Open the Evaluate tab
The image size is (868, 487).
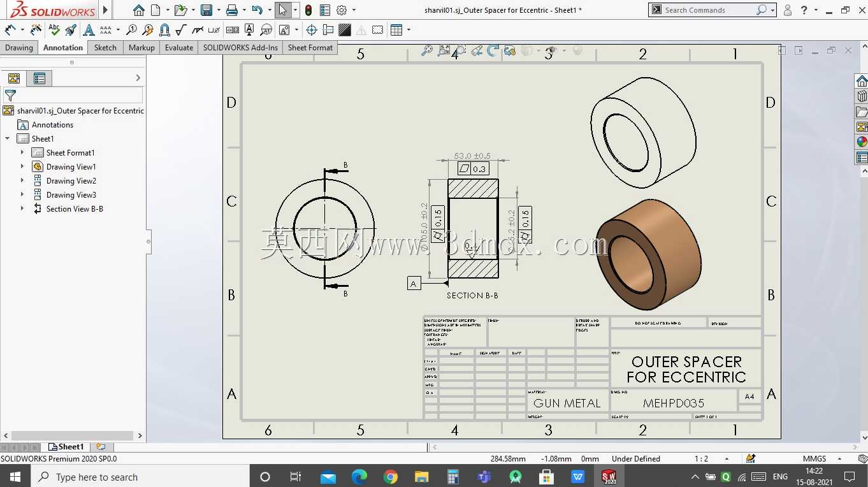coord(179,48)
